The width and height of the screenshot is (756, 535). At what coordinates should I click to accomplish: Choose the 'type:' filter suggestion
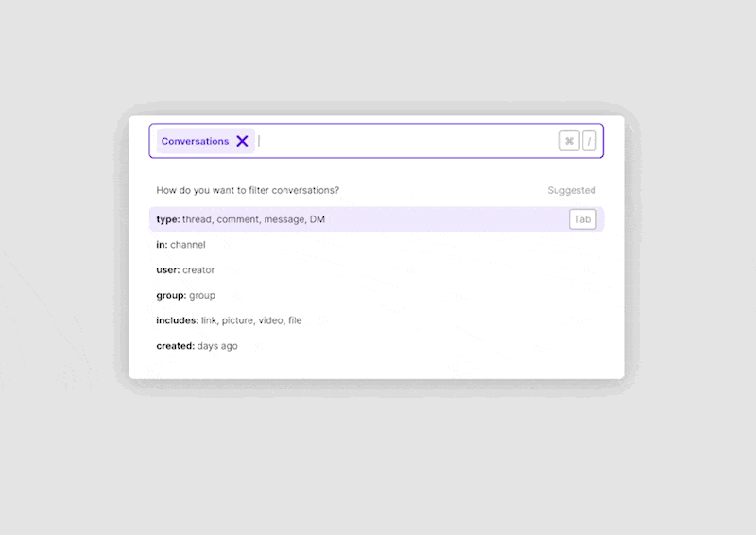[168, 219]
